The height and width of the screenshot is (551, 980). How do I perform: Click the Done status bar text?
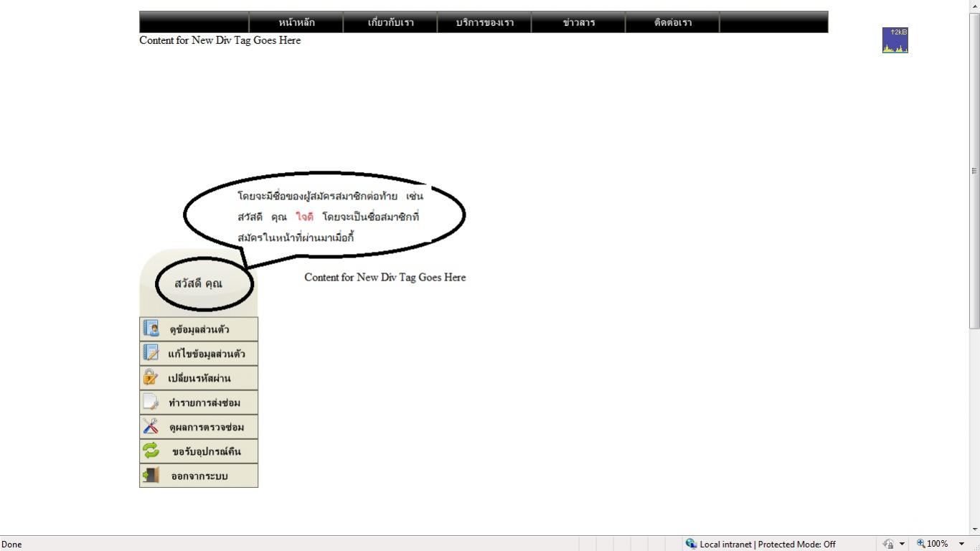(x=11, y=544)
